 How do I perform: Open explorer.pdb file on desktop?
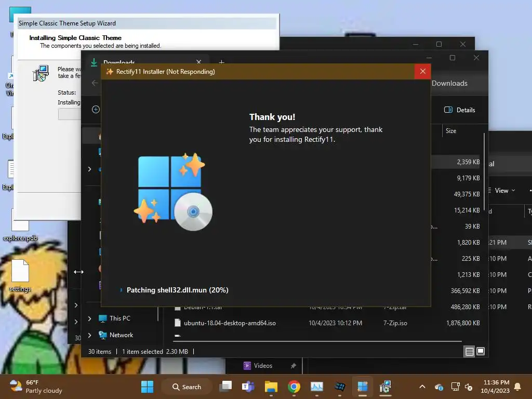20,225
